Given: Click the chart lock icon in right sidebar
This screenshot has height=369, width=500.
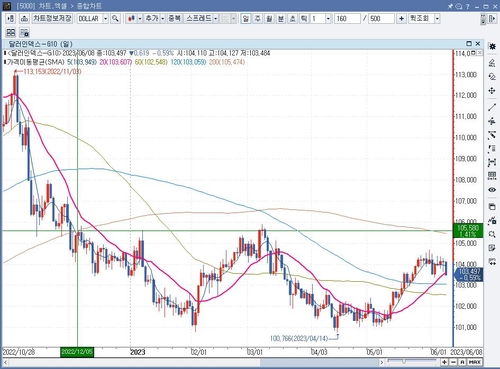Looking at the screenshot, I should (x=492, y=220).
